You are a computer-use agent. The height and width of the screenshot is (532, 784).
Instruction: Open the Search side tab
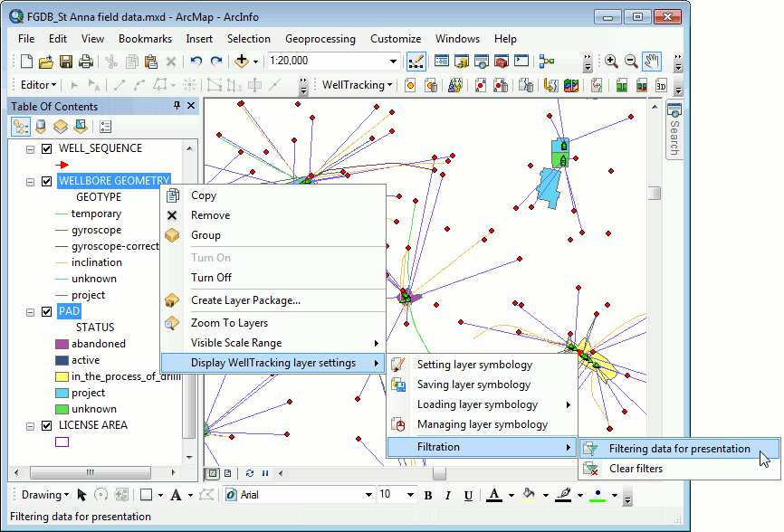(674, 130)
